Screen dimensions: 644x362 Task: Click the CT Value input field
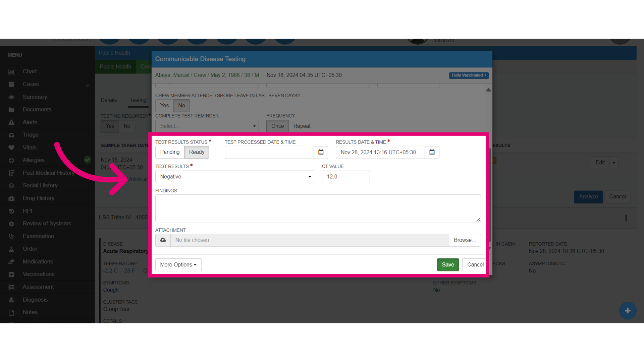346,177
